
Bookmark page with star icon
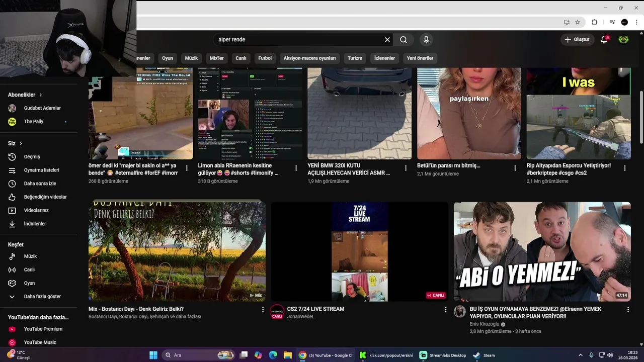click(x=578, y=22)
